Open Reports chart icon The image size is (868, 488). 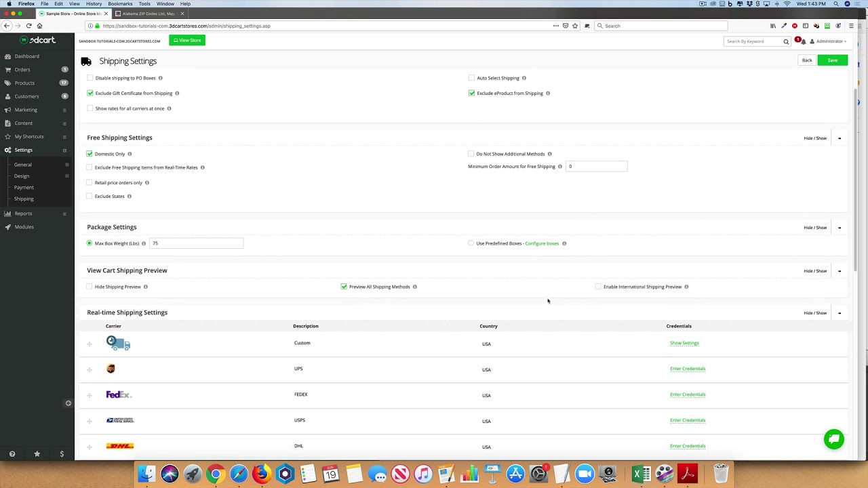pyautogui.click(x=7, y=213)
